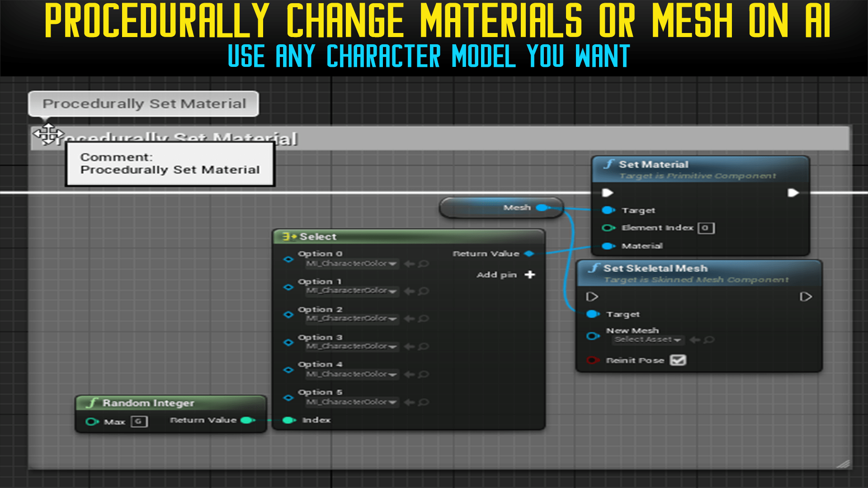Viewport: 868px width, 488px height.
Task: Browse to Option 0 asset magnifier icon
Action: point(424,263)
